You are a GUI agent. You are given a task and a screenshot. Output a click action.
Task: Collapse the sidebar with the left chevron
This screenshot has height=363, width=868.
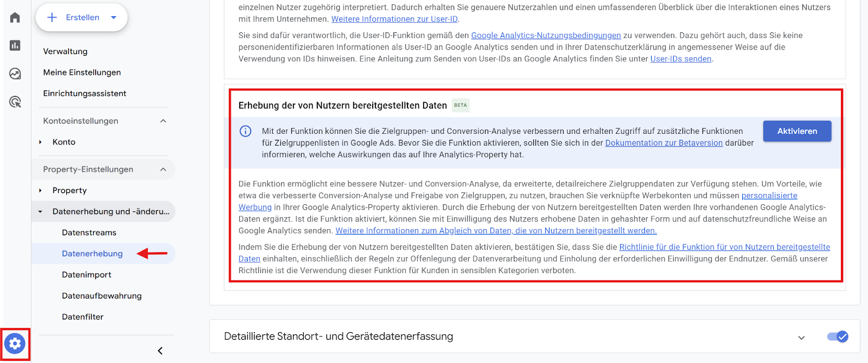160,351
